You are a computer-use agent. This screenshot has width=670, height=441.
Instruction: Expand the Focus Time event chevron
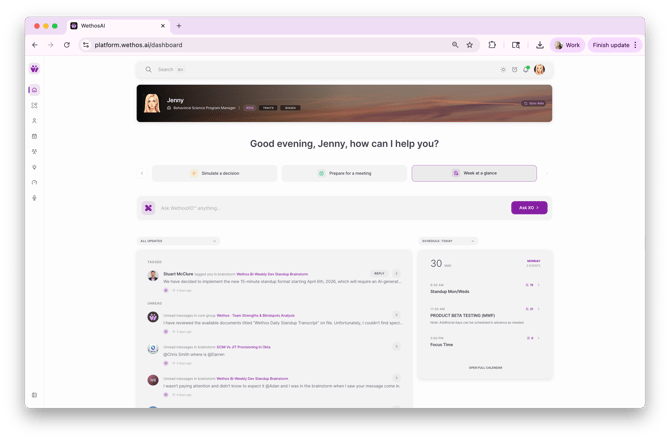(538, 338)
